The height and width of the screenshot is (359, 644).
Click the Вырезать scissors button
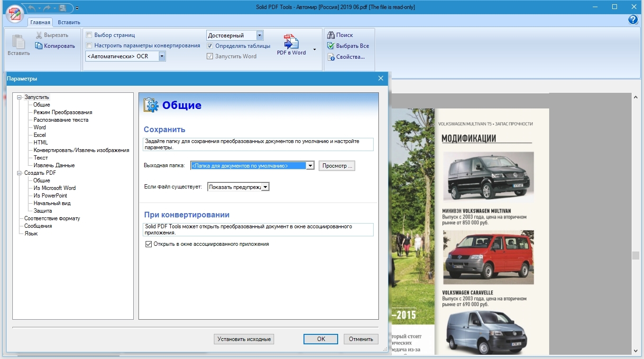coord(52,35)
